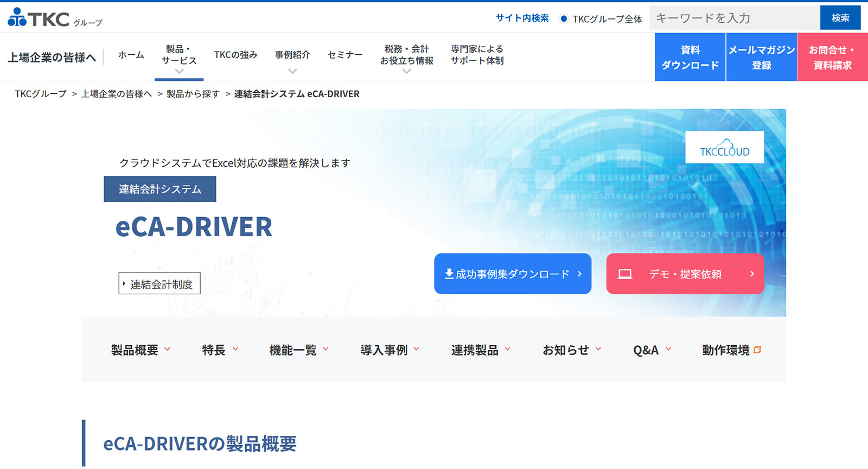Expand the 事例紹介 menu chevron
The width and height of the screenshot is (868, 469).
pyautogui.click(x=292, y=71)
